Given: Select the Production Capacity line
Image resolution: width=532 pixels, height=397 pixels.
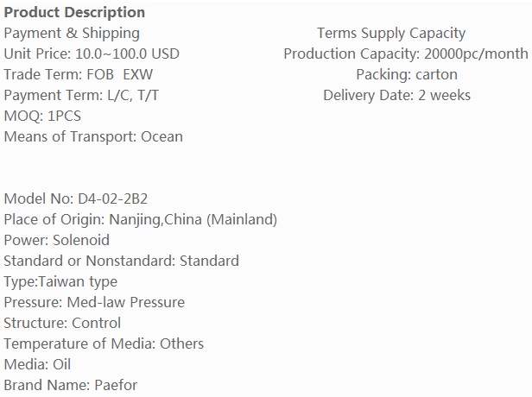Looking at the screenshot, I should [x=405, y=54].
